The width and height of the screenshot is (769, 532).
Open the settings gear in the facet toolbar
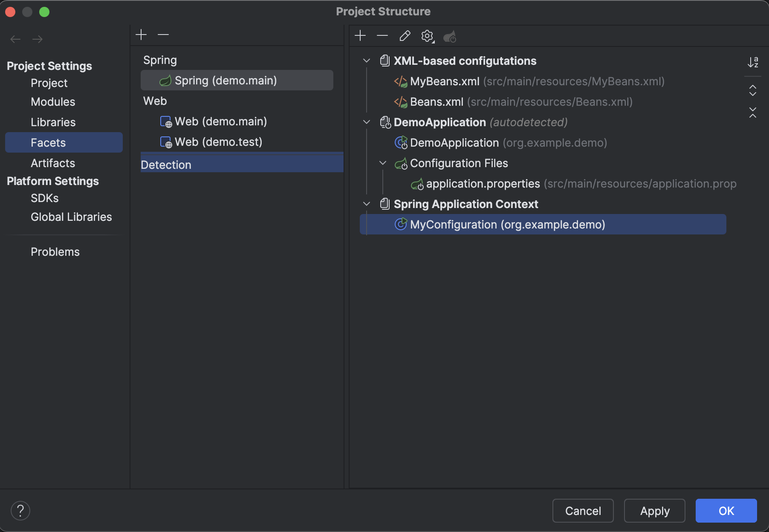pyautogui.click(x=426, y=36)
